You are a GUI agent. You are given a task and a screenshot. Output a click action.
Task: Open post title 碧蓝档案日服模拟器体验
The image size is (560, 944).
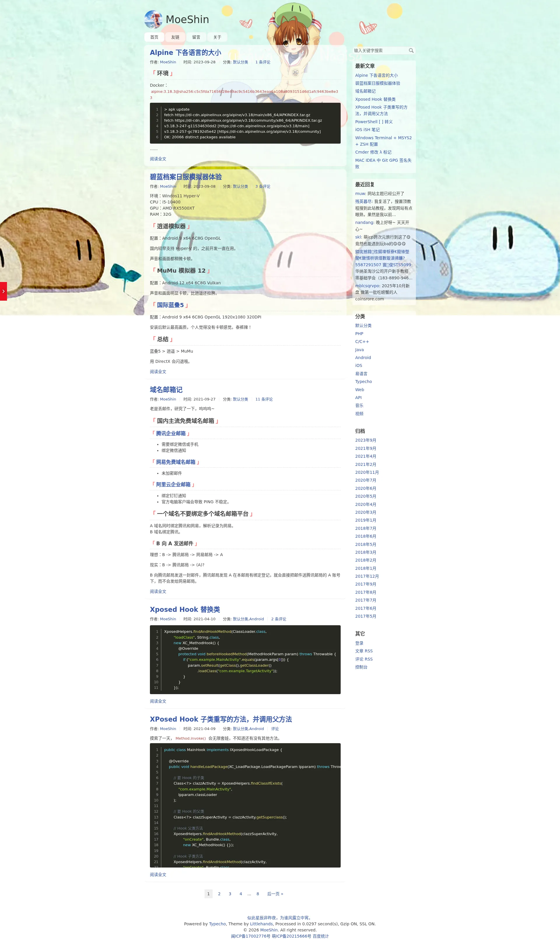click(x=186, y=177)
